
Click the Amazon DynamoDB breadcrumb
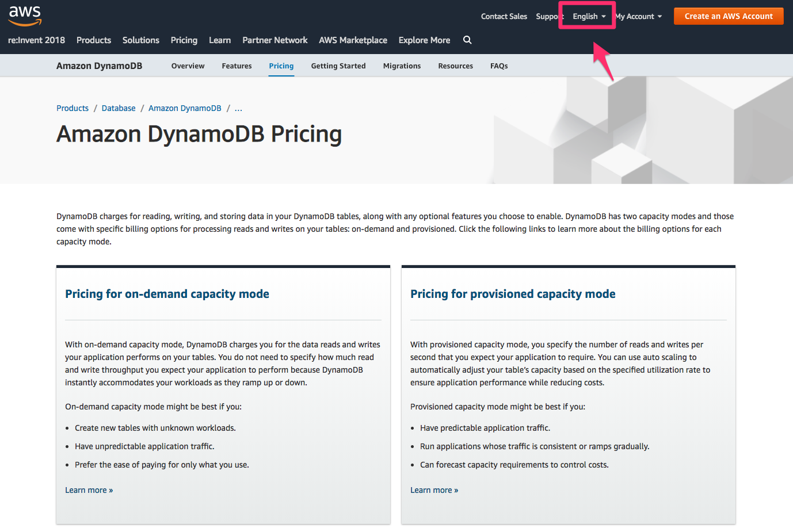pos(184,108)
